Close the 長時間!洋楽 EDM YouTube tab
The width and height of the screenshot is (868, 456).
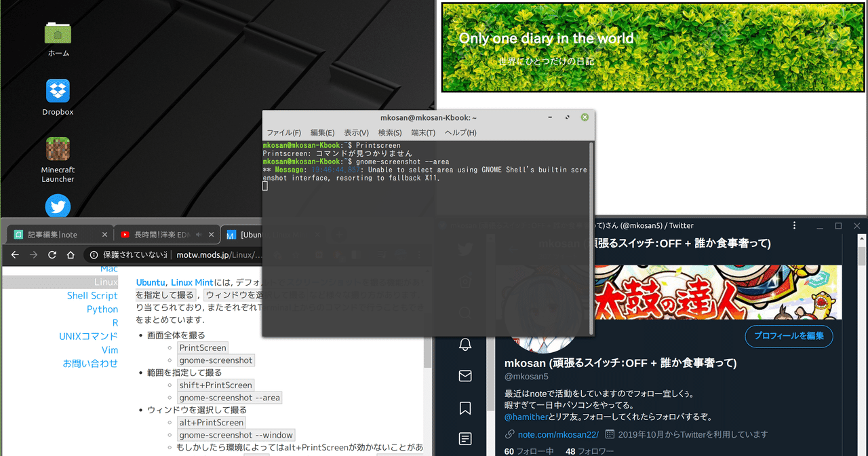point(212,235)
